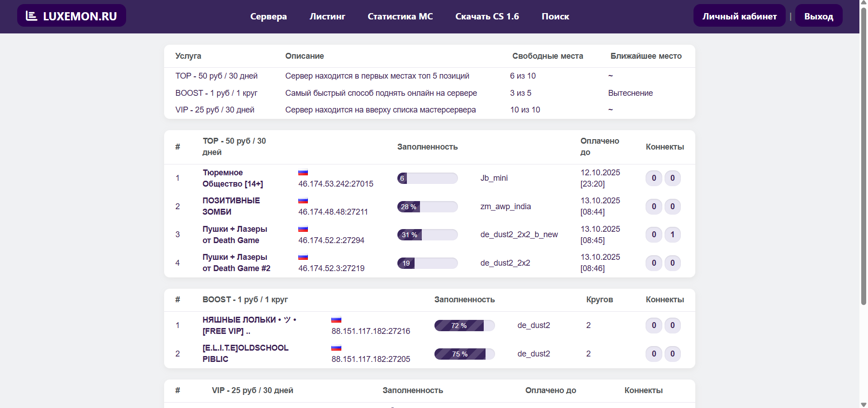This screenshot has height=408, width=868.
Task: Open the Поиск page
Action: (555, 17)
